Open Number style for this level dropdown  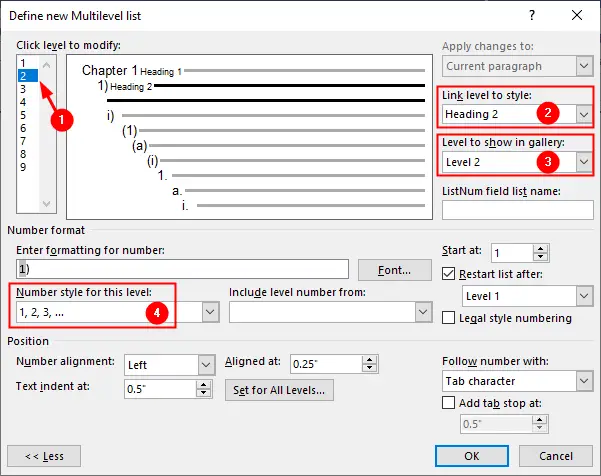point(210,312)
